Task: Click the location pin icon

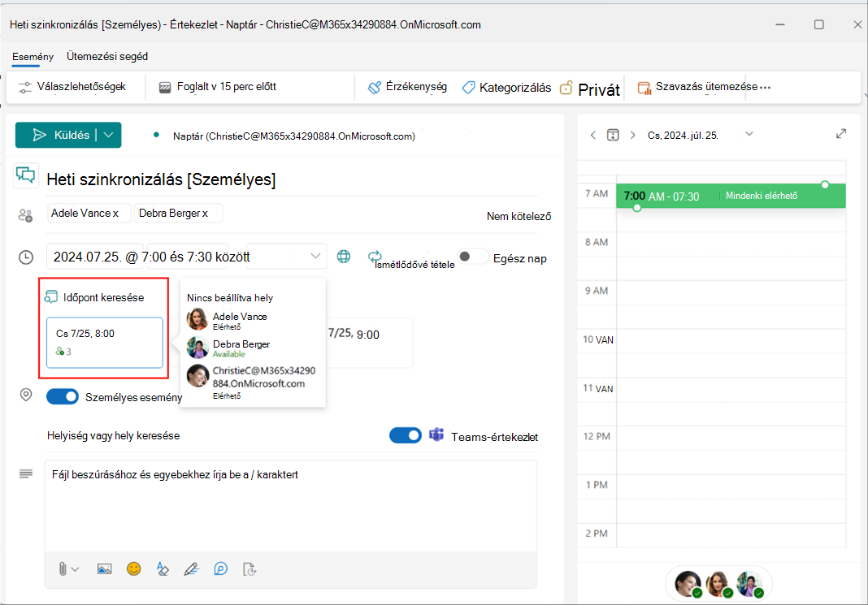Action: tap(25, 395)
